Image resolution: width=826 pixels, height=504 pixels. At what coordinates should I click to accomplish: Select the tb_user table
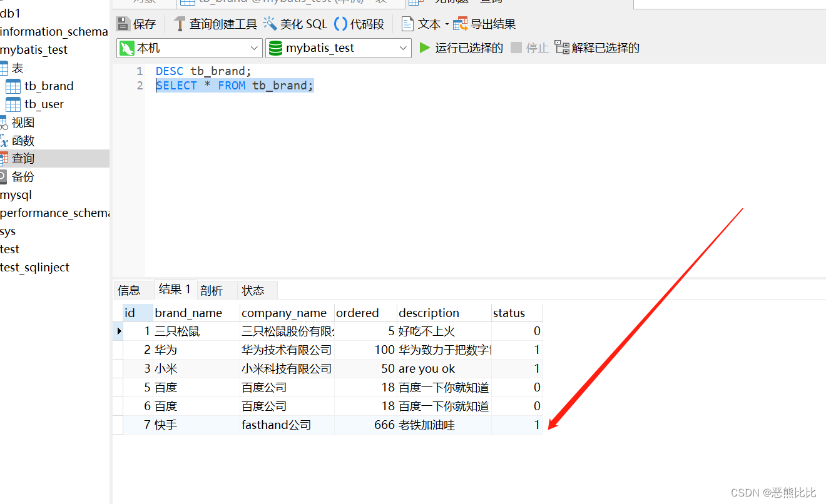44,104
